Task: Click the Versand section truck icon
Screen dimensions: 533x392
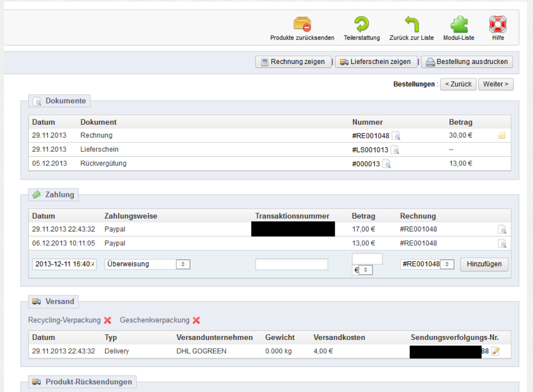Action: tap(36, 301)
